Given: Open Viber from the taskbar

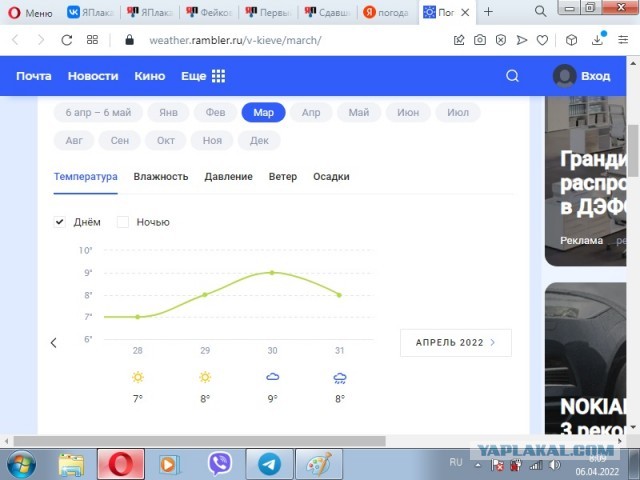Looking at the screenshot, I should click(220, 464).
